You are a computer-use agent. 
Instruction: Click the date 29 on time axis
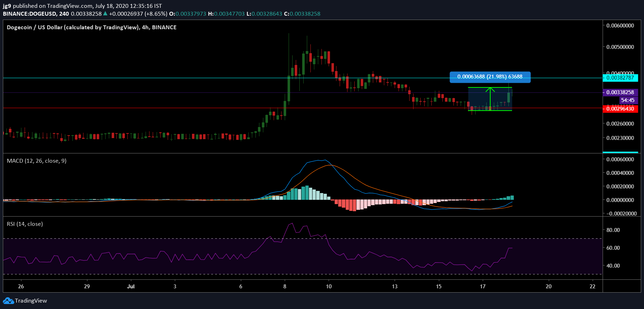pyautogui.click(x=87, y=287)
